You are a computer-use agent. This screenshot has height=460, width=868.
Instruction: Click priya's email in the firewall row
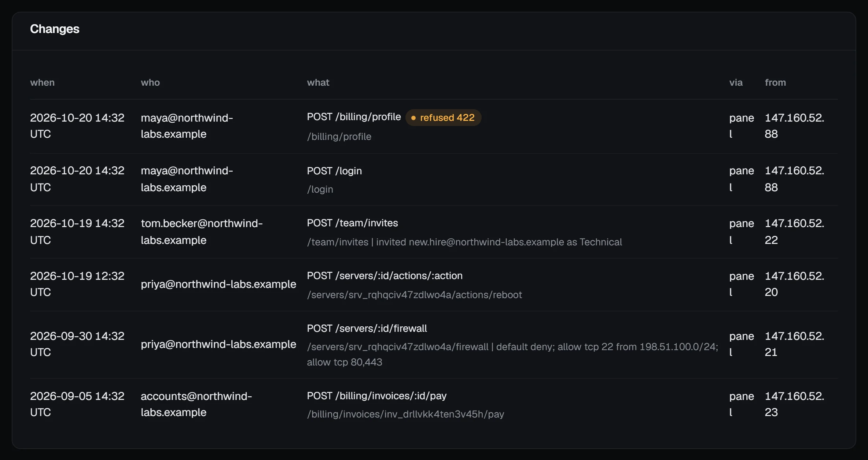(218, 344)
